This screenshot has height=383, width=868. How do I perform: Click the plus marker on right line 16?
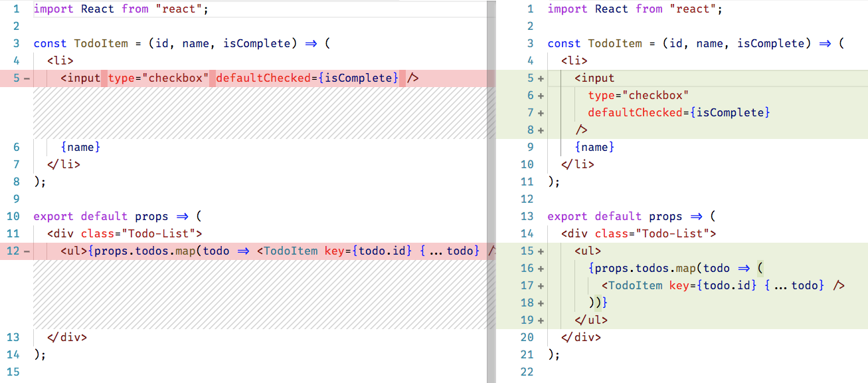coord(541,269)
